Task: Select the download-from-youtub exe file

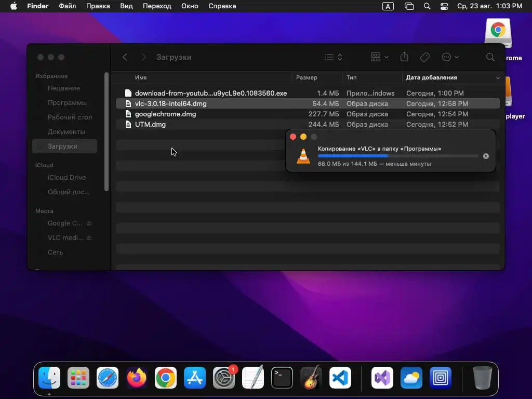Action: coord(308,94)
